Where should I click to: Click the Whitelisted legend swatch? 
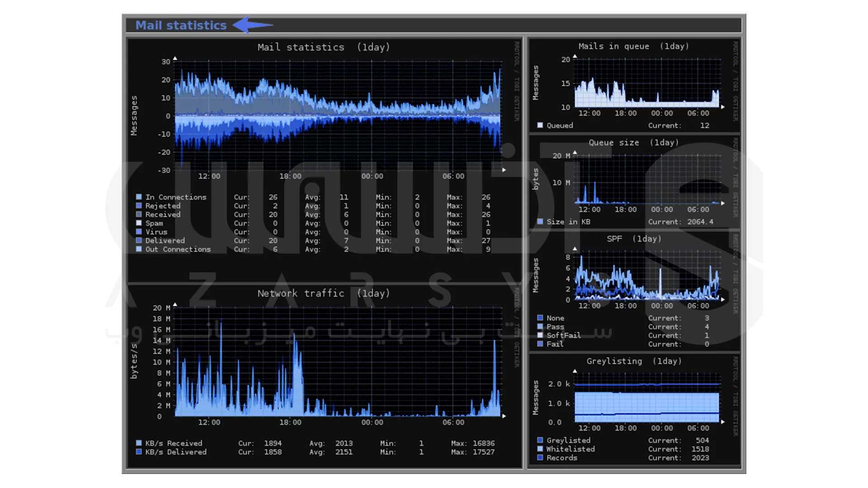(540, 449)
